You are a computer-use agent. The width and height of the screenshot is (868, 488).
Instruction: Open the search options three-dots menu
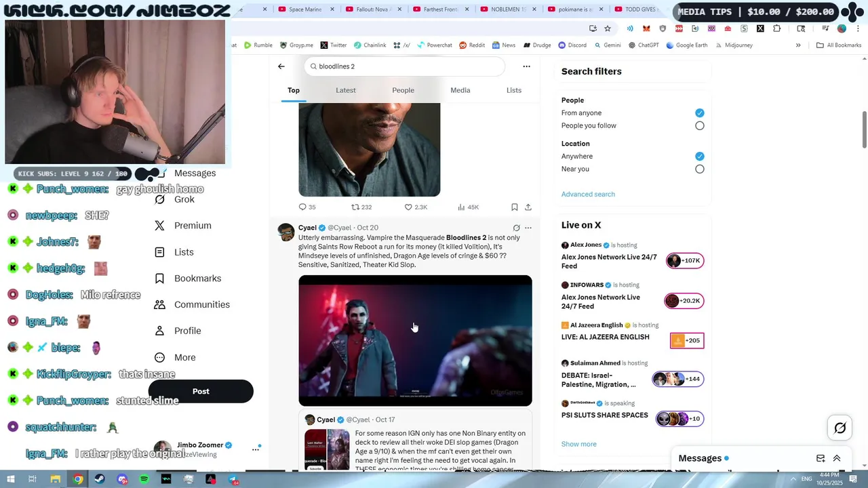coord(526,66)
